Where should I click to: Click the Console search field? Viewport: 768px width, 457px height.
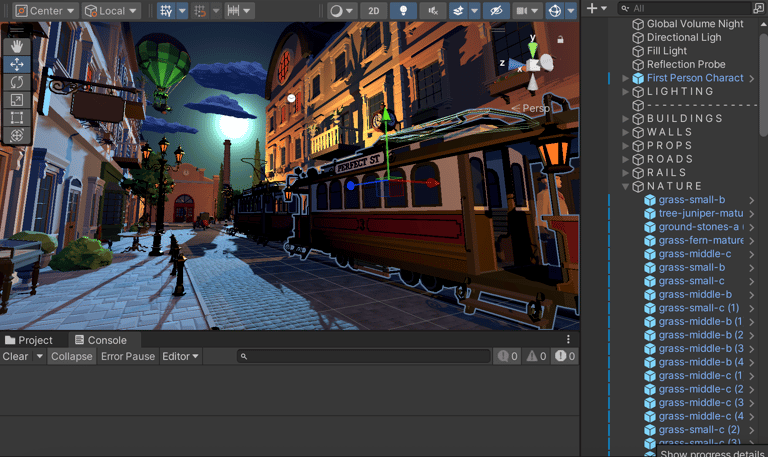pyautogui.click(x=365, y=357)
